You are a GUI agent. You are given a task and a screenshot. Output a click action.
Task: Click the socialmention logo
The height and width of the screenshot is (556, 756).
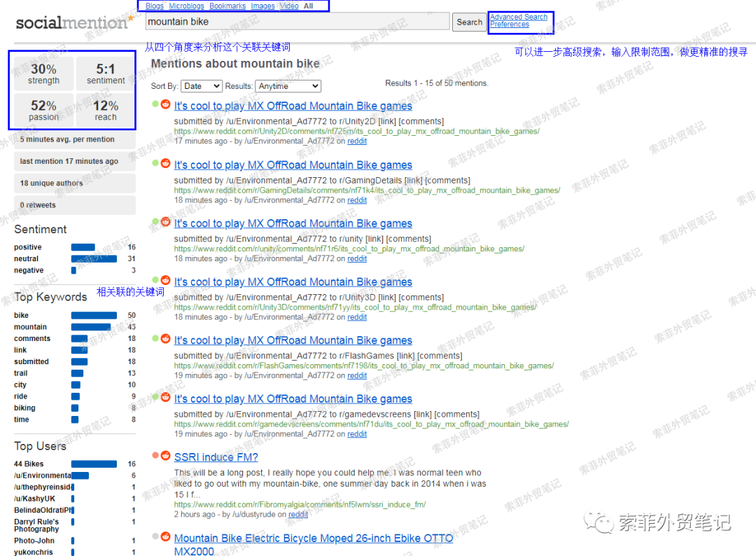[x=74, y=22]
